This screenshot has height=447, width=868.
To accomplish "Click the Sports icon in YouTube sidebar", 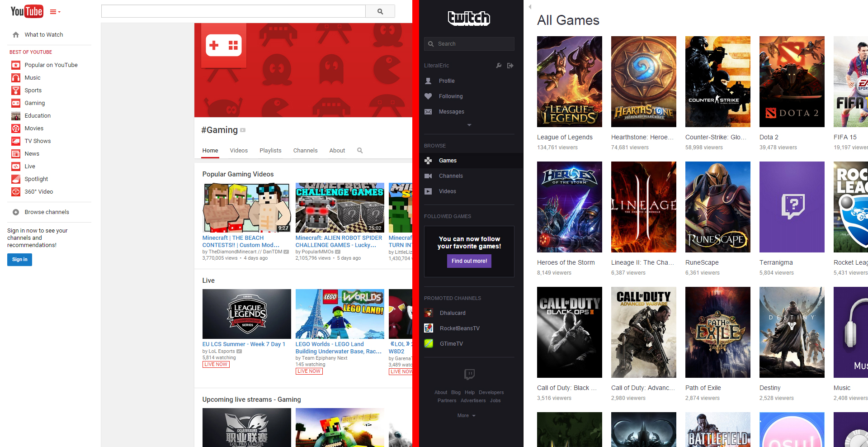I will pyautogui.click(x=16, y=90).
